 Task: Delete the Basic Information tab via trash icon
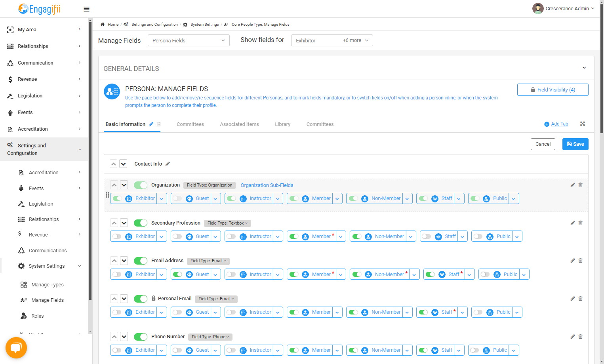tap(158, 124)
